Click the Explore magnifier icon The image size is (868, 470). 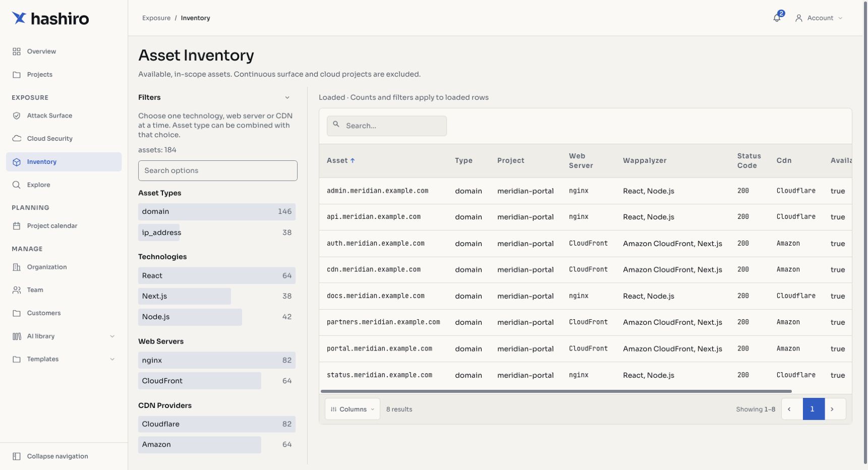tap(17, 185)
